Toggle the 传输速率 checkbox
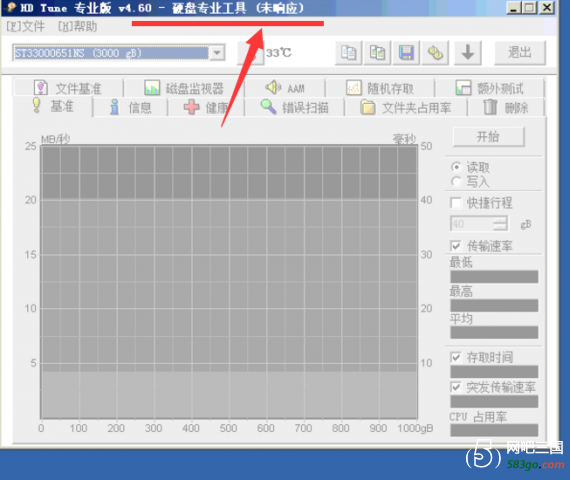 coord(455,246)
